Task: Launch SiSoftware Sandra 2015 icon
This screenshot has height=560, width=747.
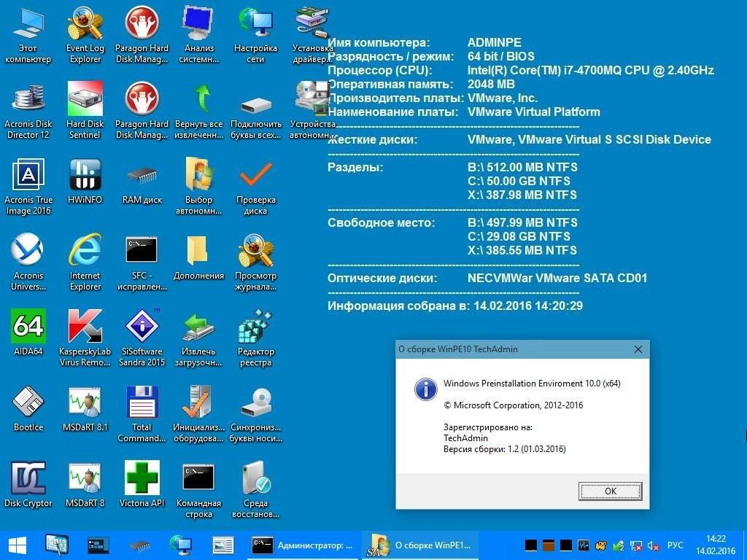Action: [142, 338]
